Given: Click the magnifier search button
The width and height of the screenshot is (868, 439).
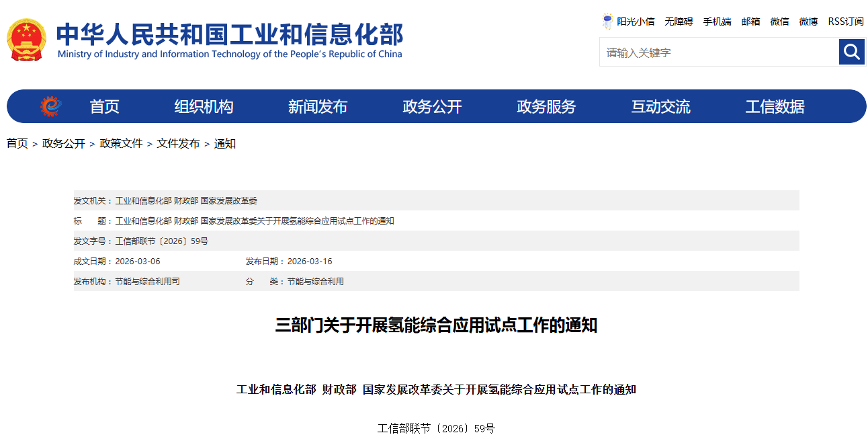Looking at the screenshot, I should pyautogui.click(x=851, y=52).
